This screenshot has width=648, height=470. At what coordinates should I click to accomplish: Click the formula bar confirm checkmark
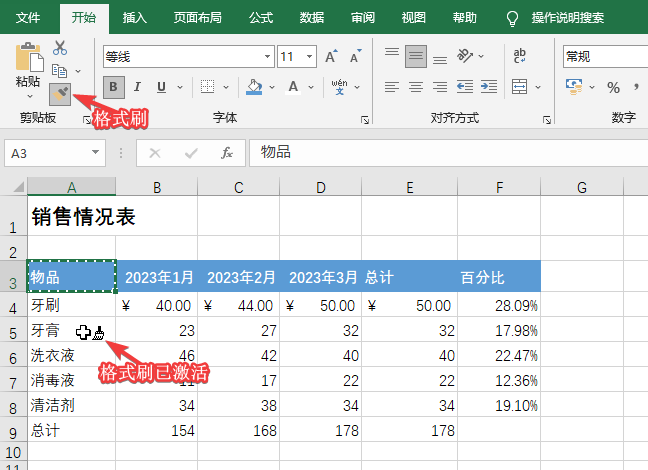[191, 153]
